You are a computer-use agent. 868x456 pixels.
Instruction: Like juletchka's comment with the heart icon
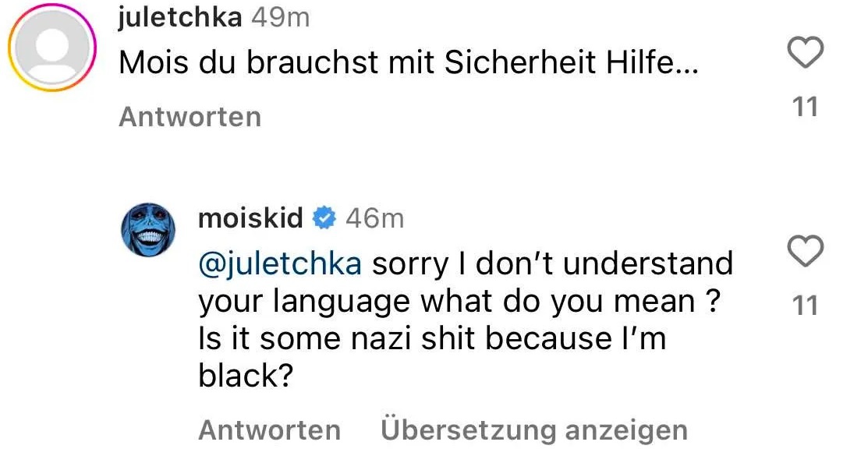(x=806, y=54)
